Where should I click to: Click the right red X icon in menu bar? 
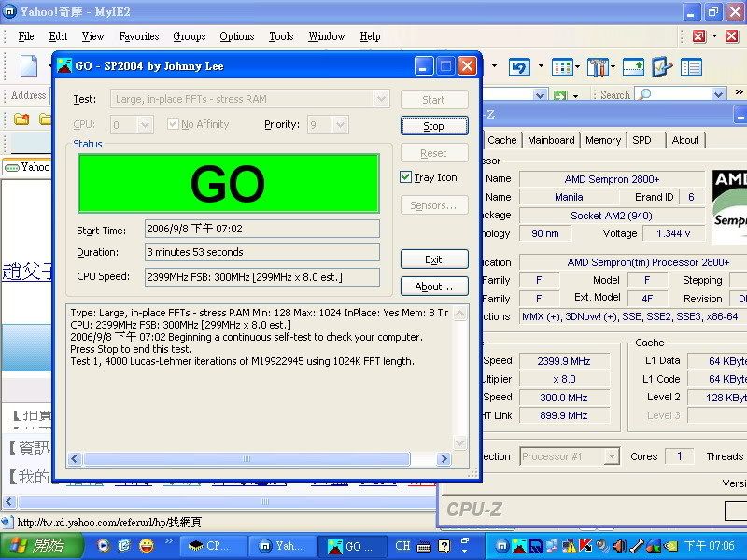pyautogui.click(x=732, y=36)
